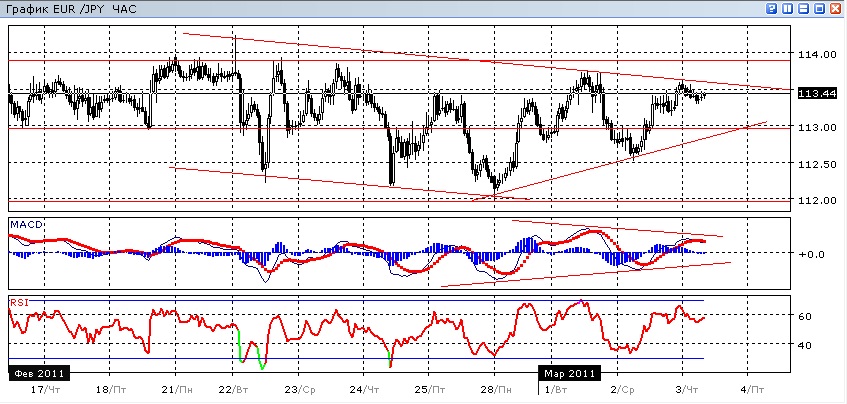Select the date label 22/Вт
Screen dimensions: 847x404
234,389
